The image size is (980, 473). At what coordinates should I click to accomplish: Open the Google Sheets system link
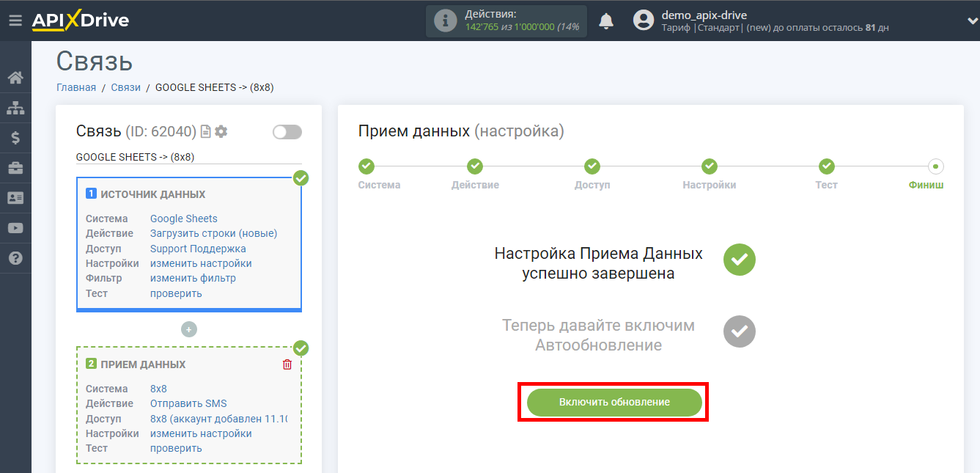(x=184, y=219)
